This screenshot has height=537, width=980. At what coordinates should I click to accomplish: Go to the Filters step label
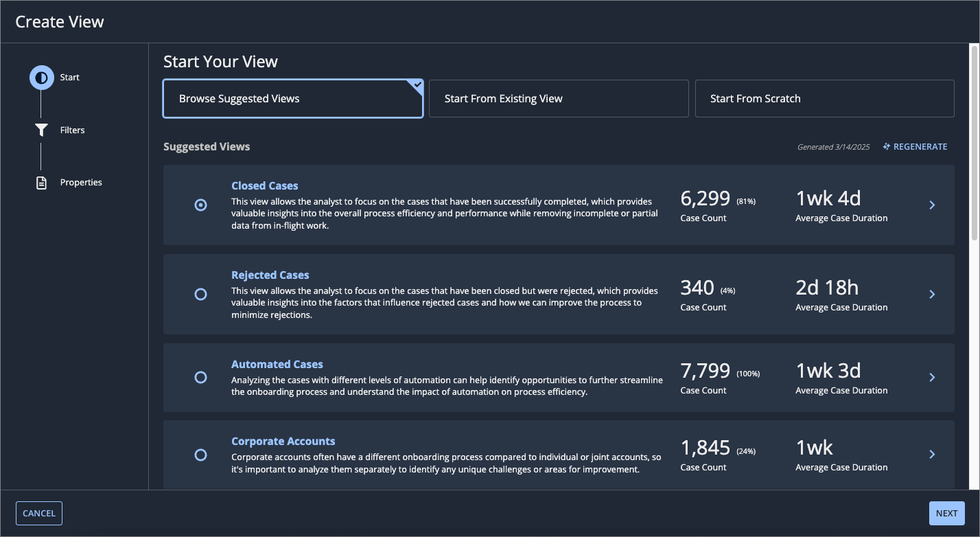tap(72, 130)
